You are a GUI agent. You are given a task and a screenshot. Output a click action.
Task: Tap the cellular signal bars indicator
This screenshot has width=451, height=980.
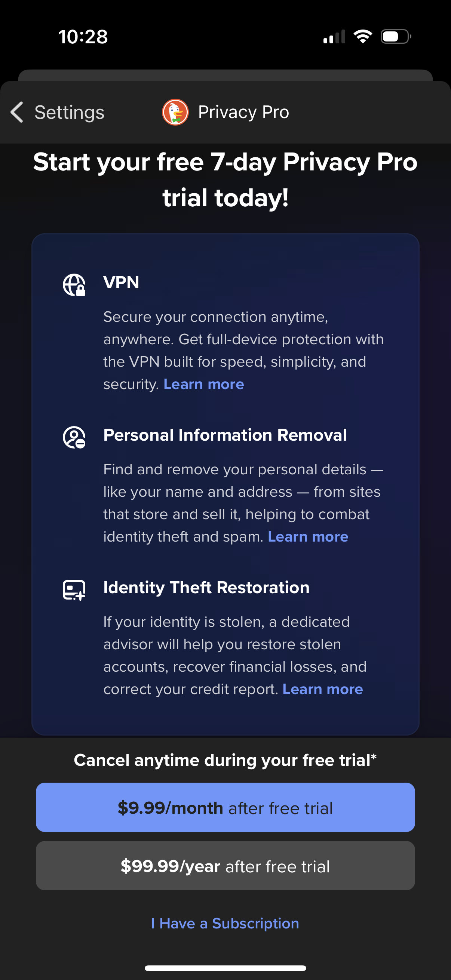tap(334, 36)
